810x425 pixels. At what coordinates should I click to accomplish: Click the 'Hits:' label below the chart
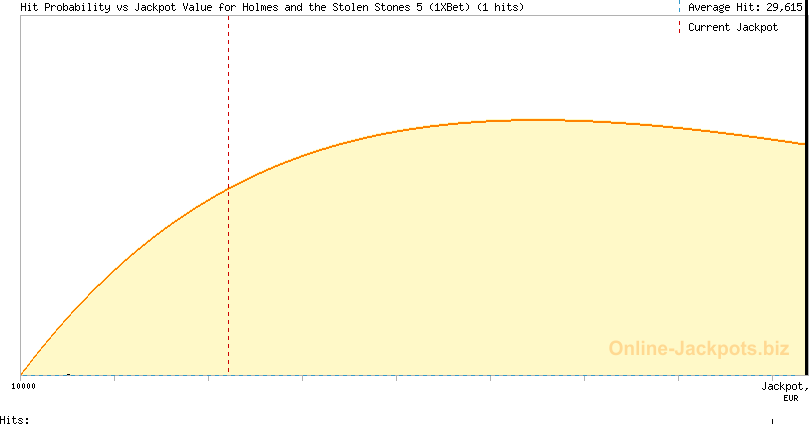pos(15,419)
